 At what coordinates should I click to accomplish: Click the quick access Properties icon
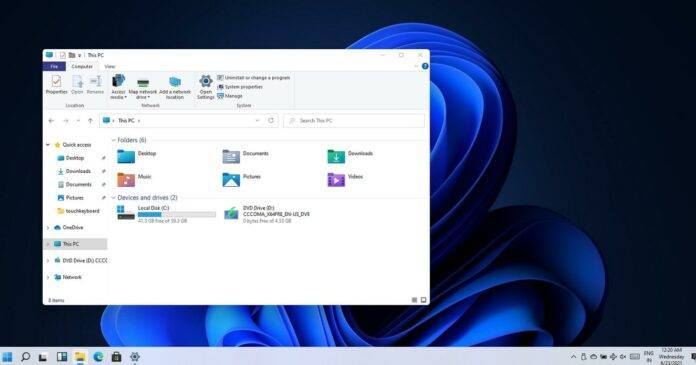[x=63, y=55]
